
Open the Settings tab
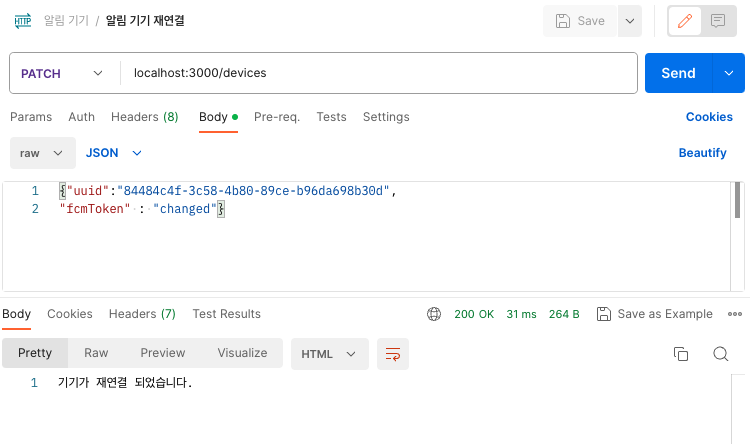pyautogui.click(x=386, y=117)
